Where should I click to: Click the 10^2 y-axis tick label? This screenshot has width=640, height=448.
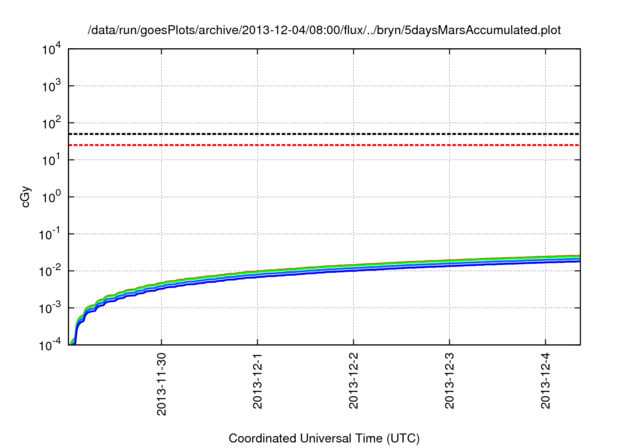coord(51,123)
